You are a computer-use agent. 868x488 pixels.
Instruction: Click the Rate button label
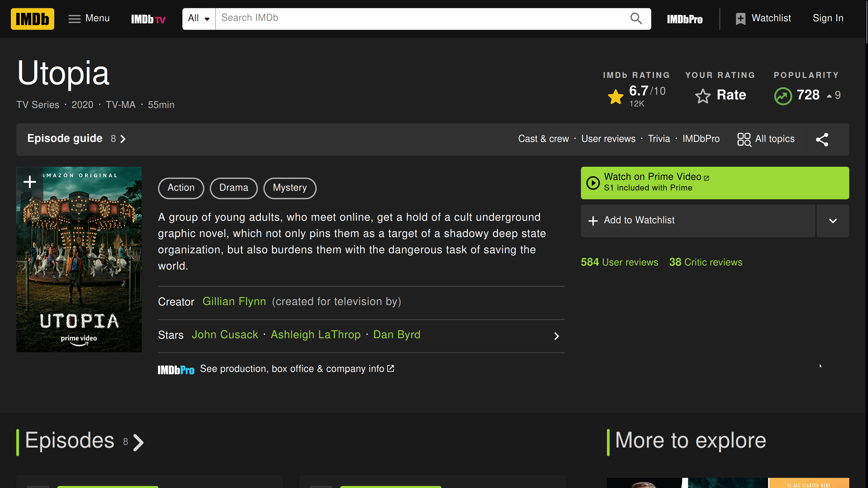tap(731, 95)
